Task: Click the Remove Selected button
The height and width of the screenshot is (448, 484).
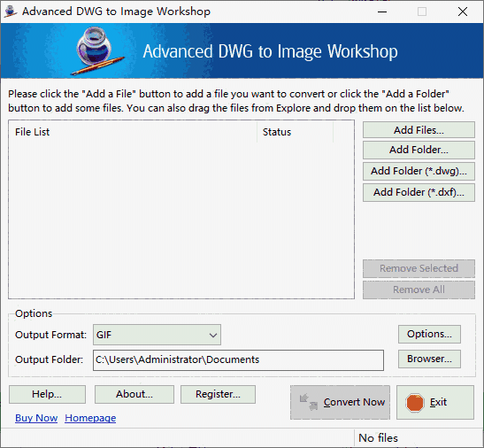Action: 419,268
